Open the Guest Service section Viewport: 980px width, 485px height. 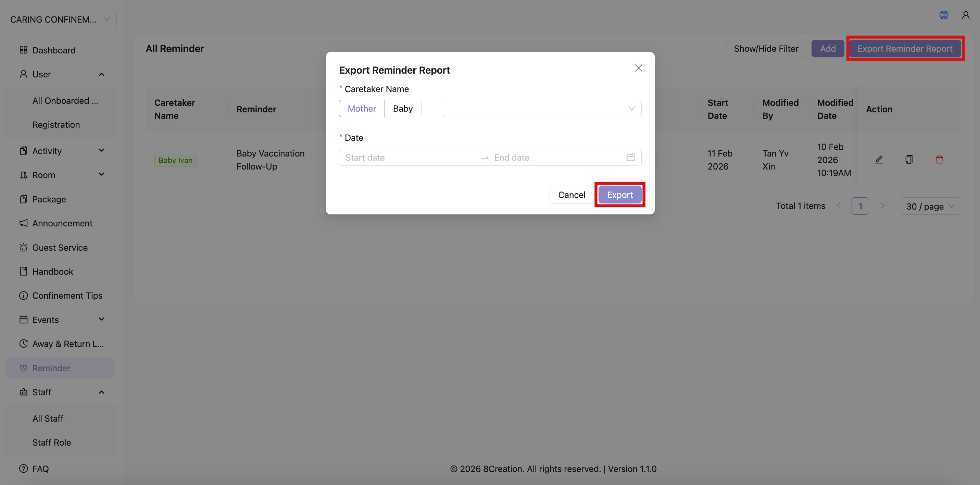coord(60,247)
